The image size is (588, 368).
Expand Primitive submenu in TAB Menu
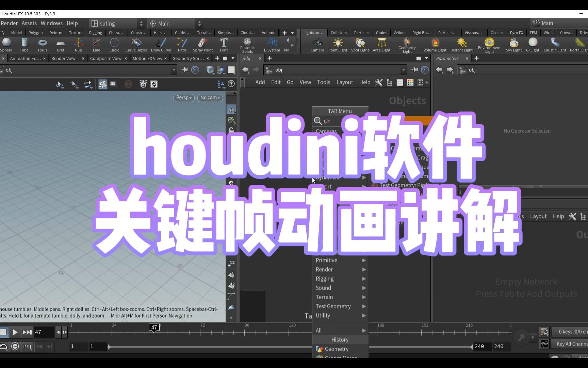pos(340,260)
